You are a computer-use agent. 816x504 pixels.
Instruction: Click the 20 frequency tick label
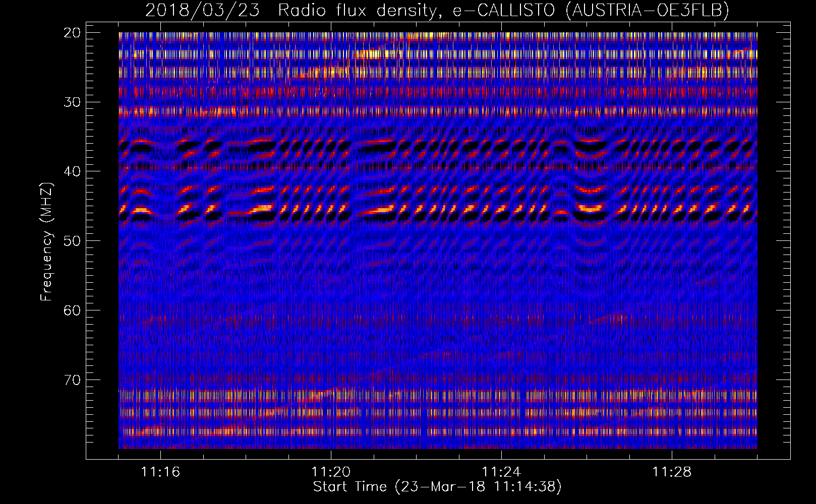[73, 33]
